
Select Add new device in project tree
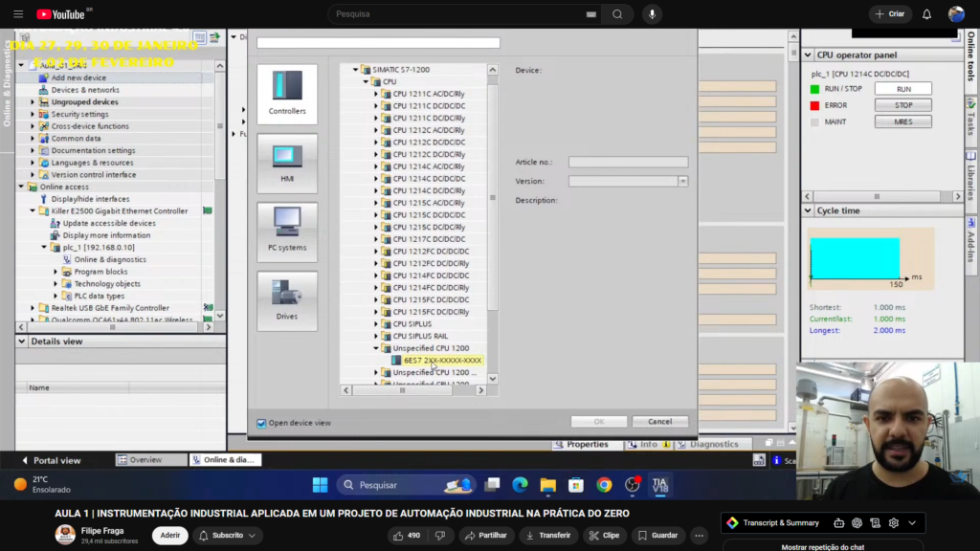[x=78, y=78]
